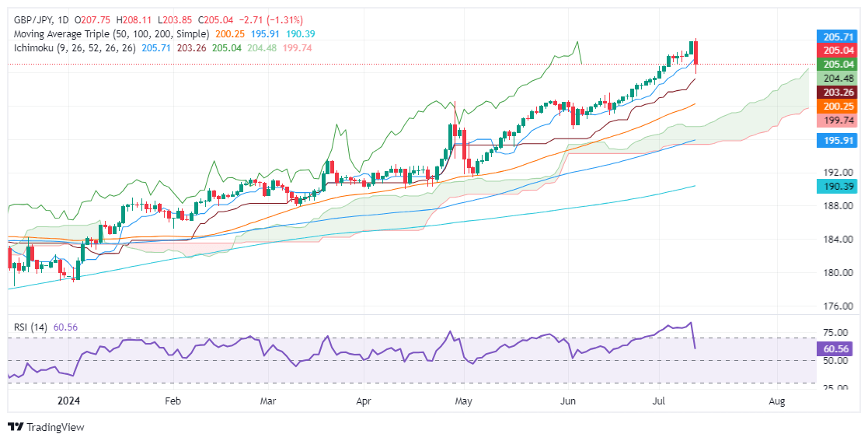This screenshot has width=868, height=441.
Task: Click the pink 199.74 price tag
Action: pos(838,121)
